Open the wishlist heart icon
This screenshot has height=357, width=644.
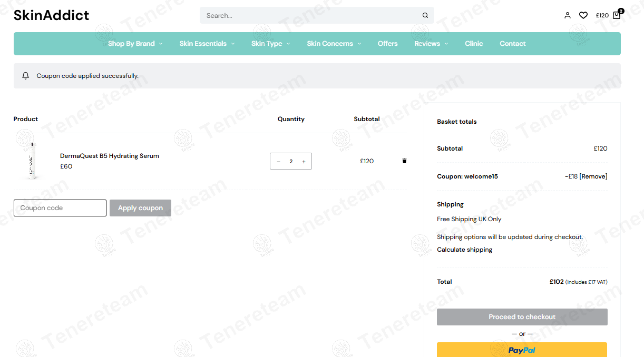(x=583, y=15)
